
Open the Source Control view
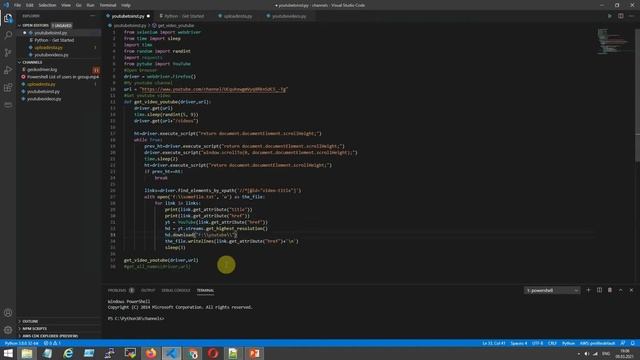coord(8,53)
